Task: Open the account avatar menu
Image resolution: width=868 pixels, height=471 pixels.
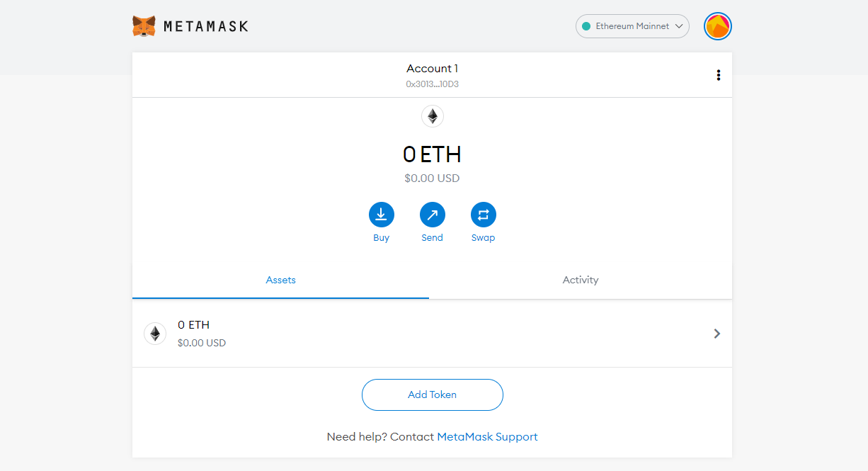Action: click(x=717, y=26)
